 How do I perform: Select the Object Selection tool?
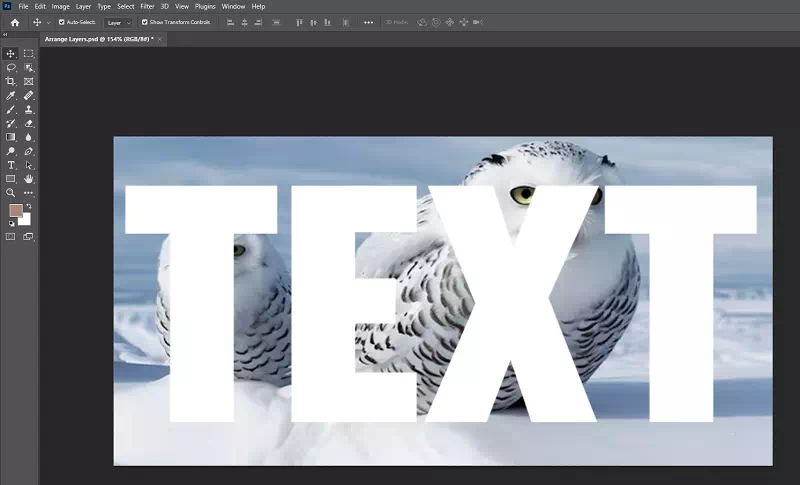[29, 67]
